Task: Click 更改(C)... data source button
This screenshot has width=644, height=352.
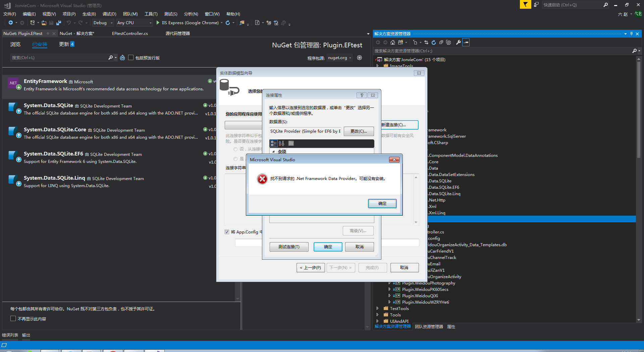Action: coord(359,131)
